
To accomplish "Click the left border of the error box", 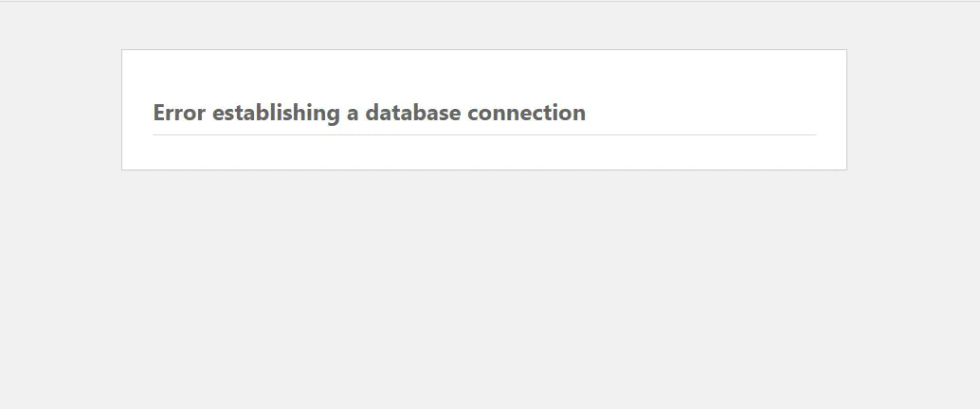I will pos(121,110).
